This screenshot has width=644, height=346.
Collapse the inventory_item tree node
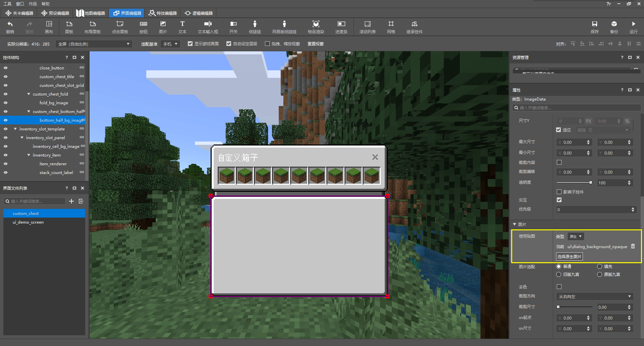[29, 155]
